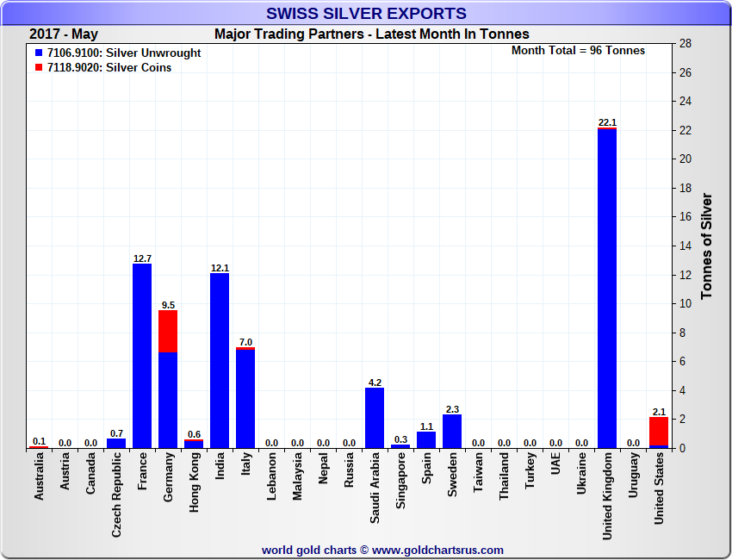Select the Saudi Arabia bar

[375, 418]
